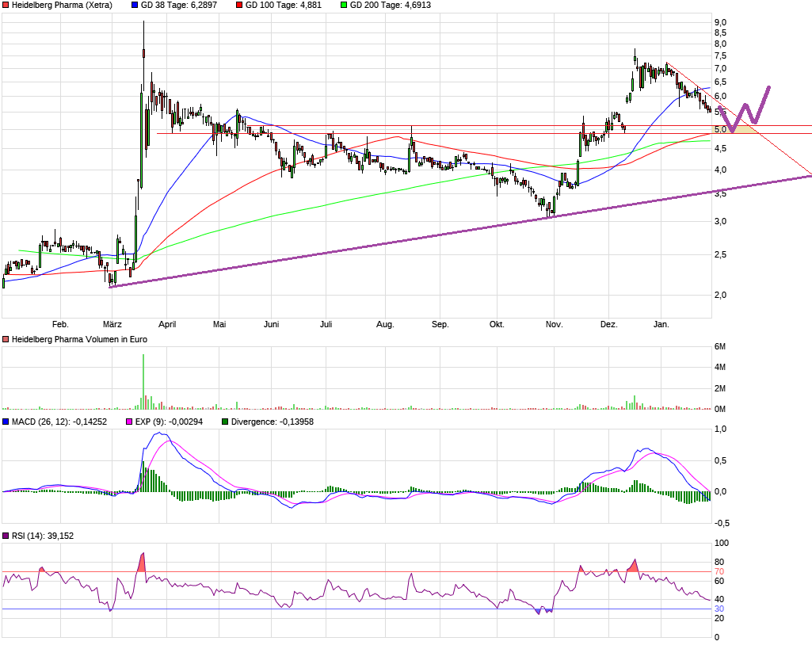The image size is (812, 645).
Task: Click the 'Dez.' month label on time axis
Action: 609,324
